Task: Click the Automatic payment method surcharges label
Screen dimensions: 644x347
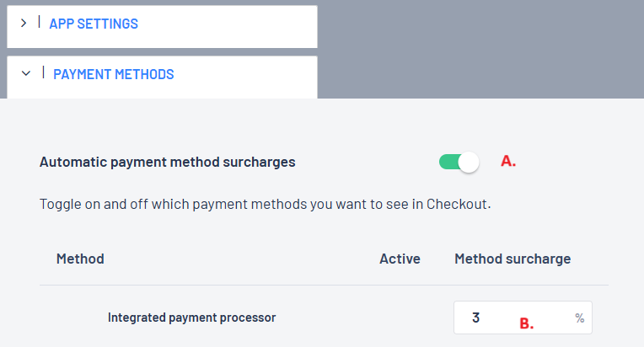Action: 167,162
